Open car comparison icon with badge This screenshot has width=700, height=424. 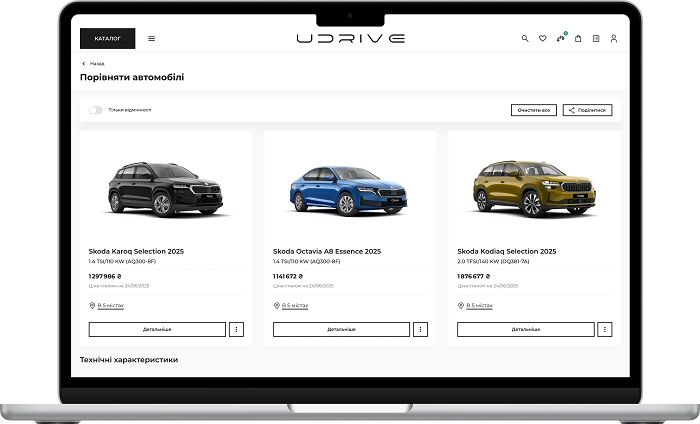point(560,39)
